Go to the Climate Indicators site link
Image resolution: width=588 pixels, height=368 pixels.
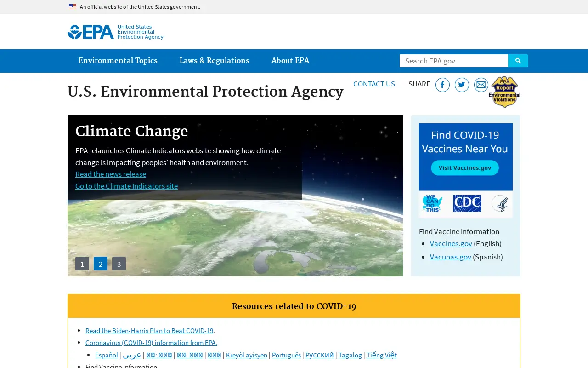126,186
